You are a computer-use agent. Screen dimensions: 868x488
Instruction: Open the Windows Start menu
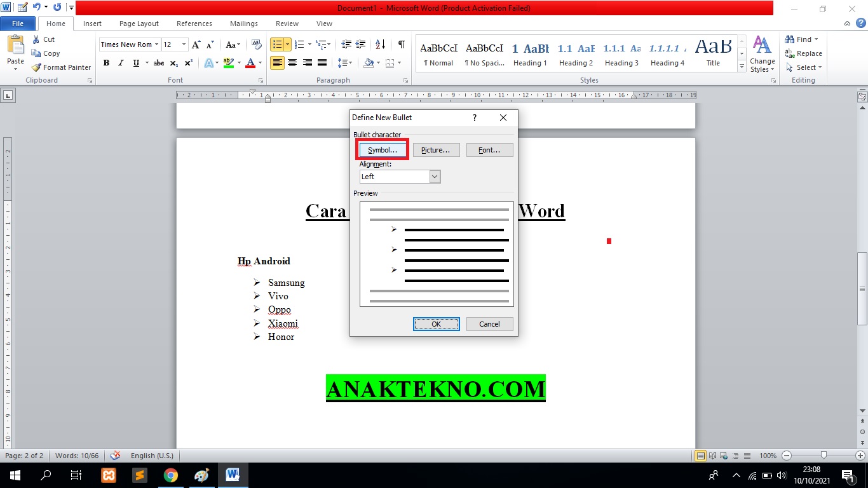click(15, 475)
